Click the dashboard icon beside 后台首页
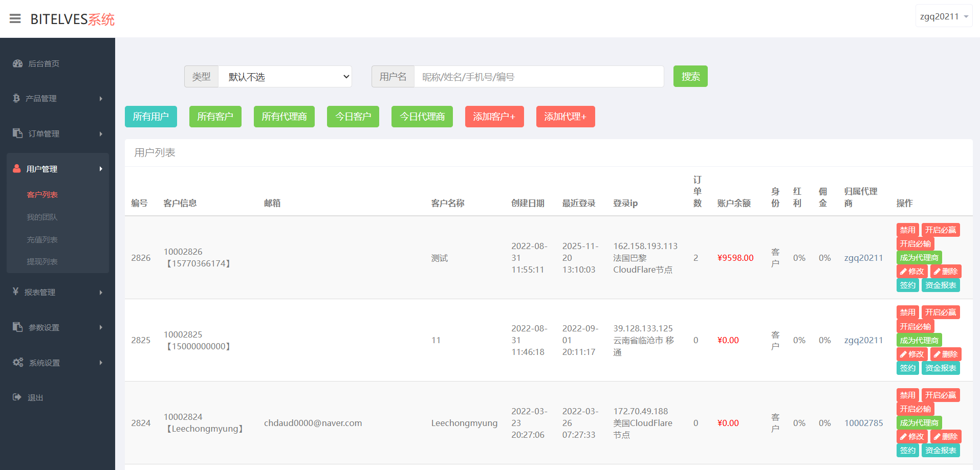980x470 pixels. pos(18,63)
